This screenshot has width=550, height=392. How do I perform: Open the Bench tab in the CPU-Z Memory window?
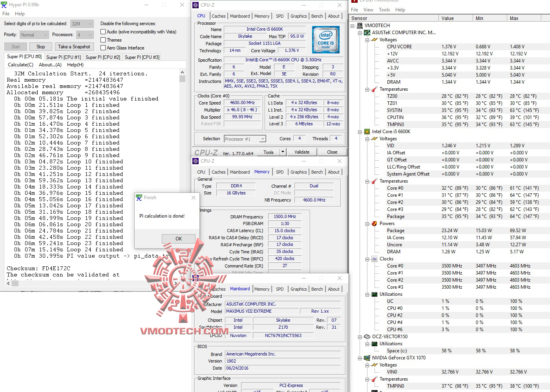317,172
